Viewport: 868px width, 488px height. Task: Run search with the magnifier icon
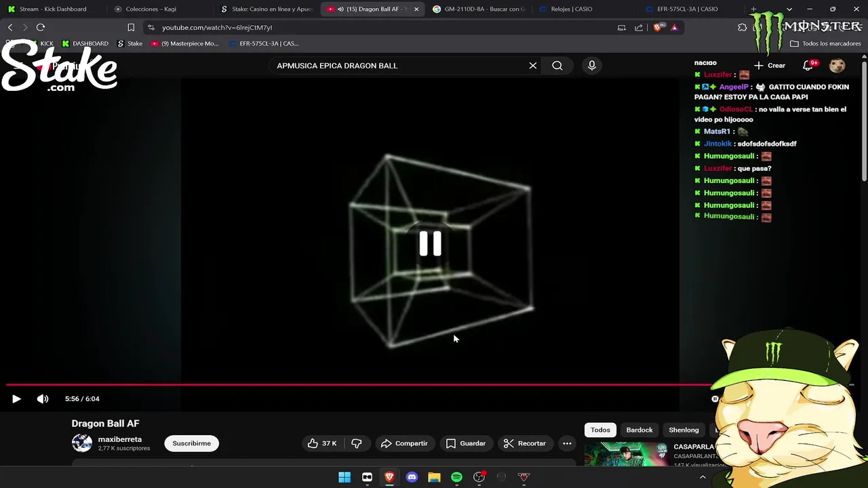click(557, 66)
